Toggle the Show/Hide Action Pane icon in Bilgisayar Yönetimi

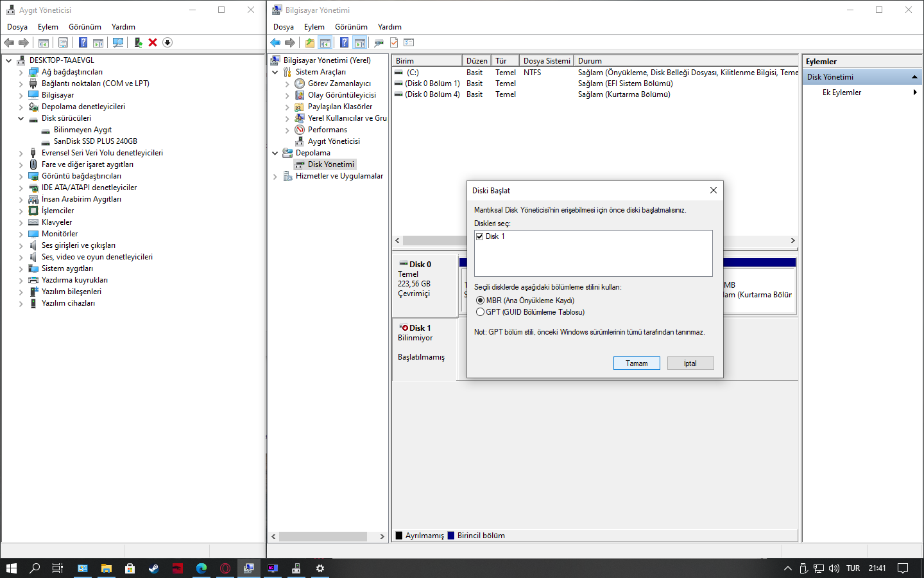[x=360, y=42]
